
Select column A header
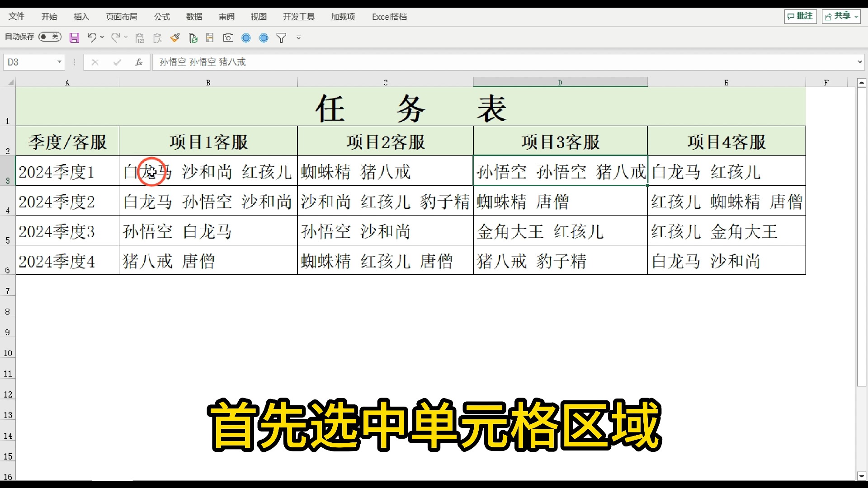pyautogui.click(x=67, y=82)
